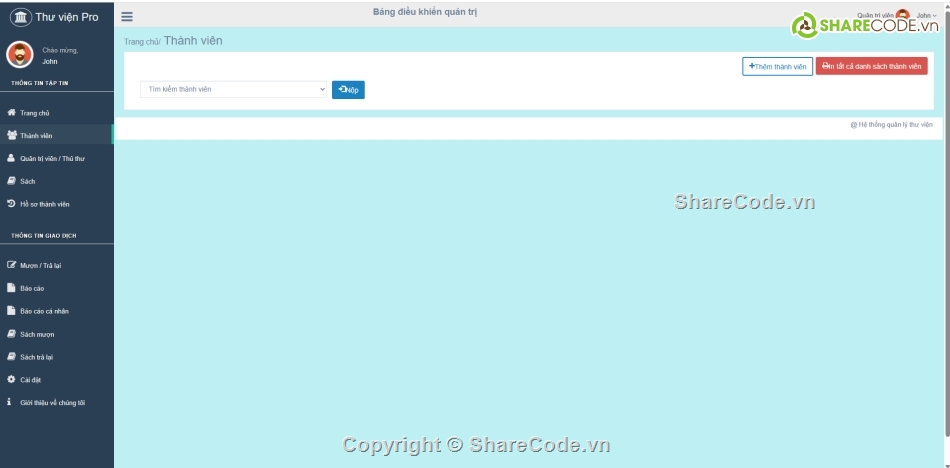The image size is (950, 468).
Task: Click user icon beside Quản trị viên / Thủ thư
Action: [x=11, y=158]
